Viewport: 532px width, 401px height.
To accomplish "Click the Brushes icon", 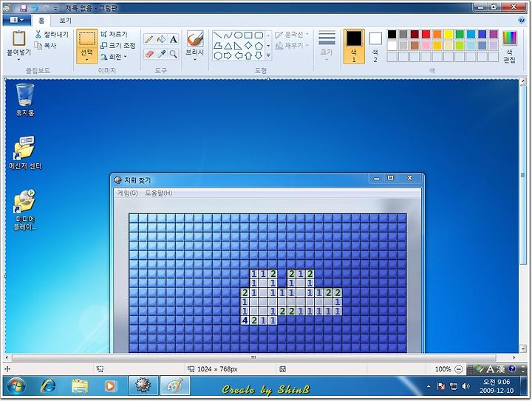I will [195, 39].
